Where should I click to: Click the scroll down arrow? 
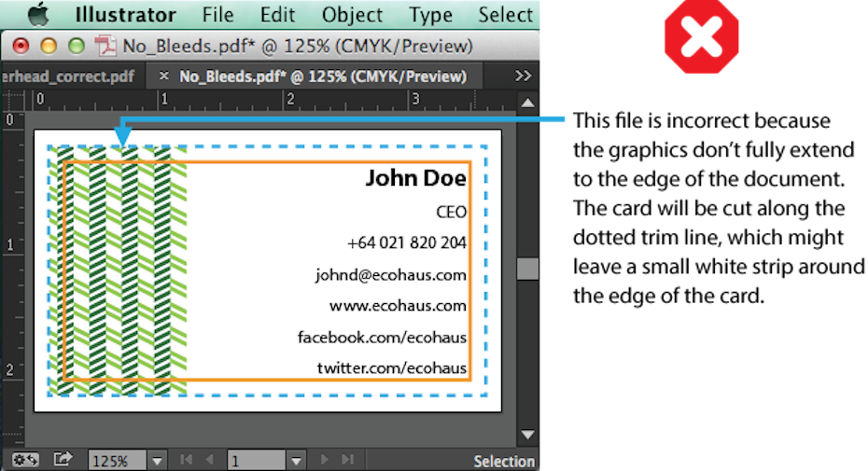pyautogui.click(x=527, y=435)
